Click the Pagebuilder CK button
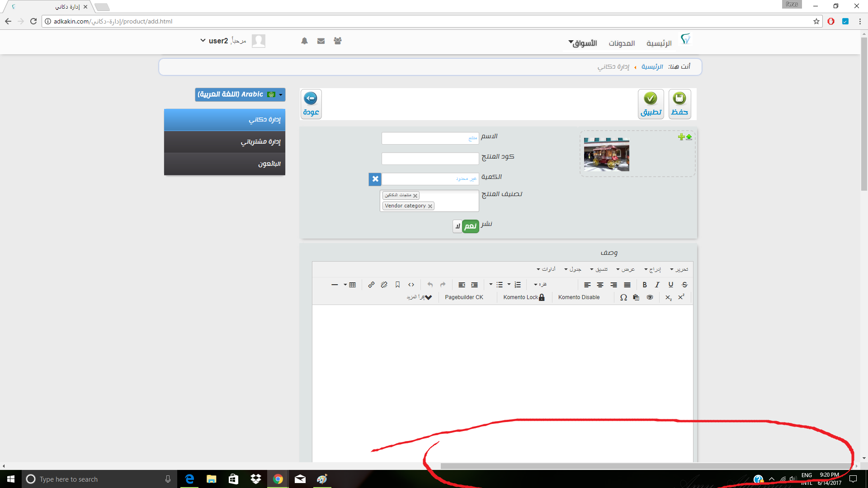This screenshot has width=868, height=488. pyautogui.click(x=464, y=297)
